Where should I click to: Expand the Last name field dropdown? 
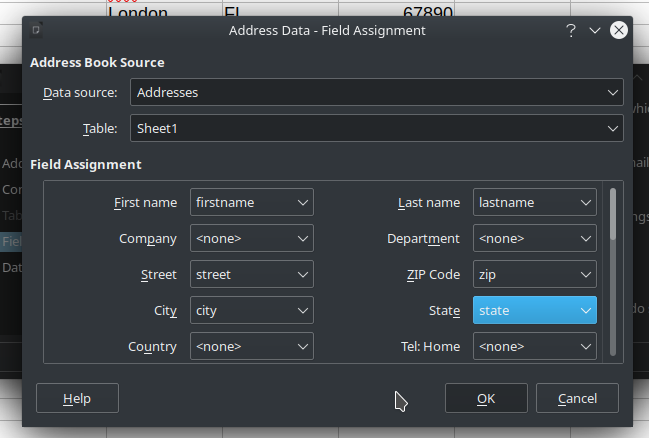point(535,202)
